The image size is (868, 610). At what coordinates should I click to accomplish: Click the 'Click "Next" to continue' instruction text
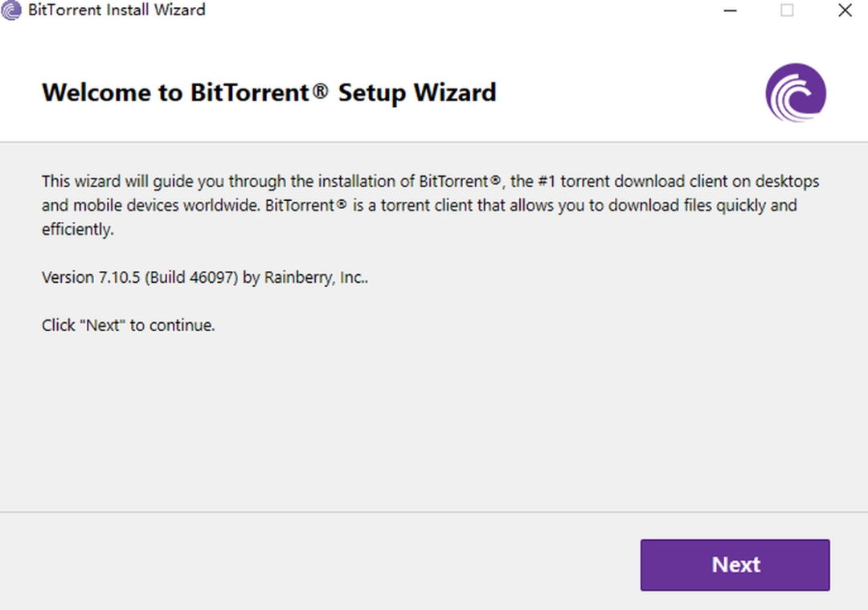[128, 325]
